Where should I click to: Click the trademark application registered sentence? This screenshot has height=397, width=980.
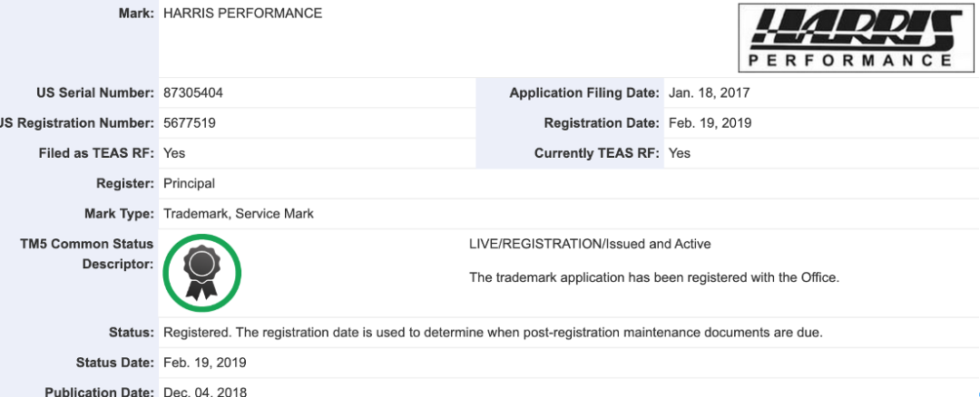pos(654,277)
